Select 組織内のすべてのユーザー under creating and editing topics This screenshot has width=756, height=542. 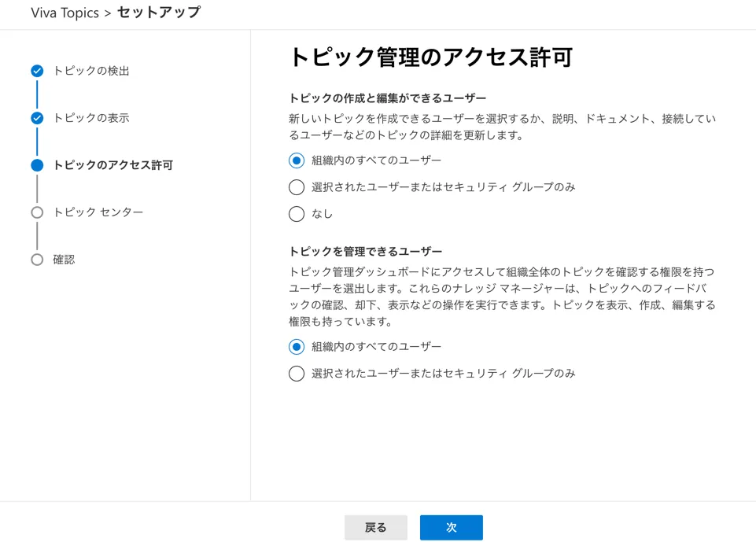coord(297,160)
